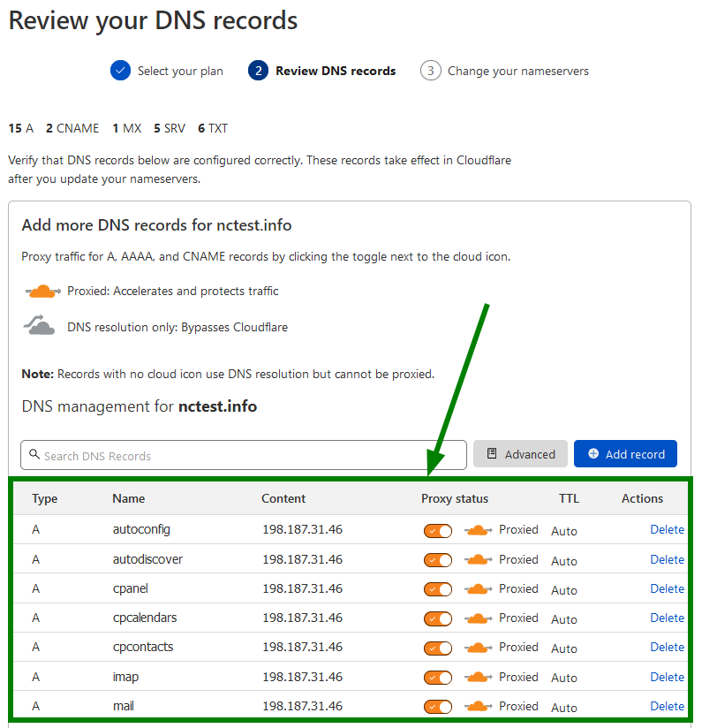Disable proxy toggle for cpcalendars record
702x728 pixels.
tap(438, 618)
